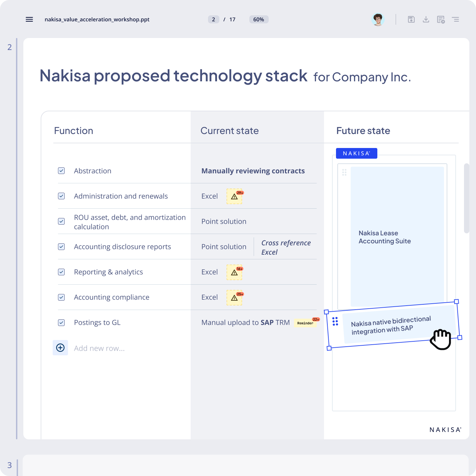
Task: Select slide 2 number in left margin
Action: click(10, 47)
